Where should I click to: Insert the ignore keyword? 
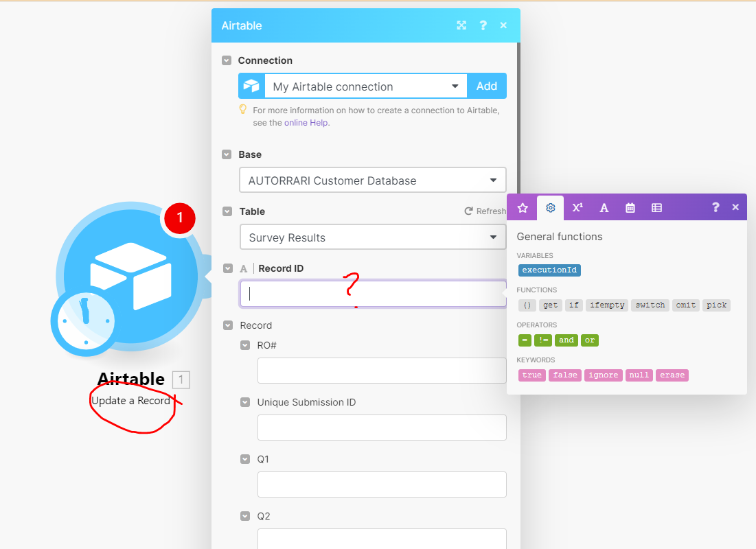[x=603, y=375]
